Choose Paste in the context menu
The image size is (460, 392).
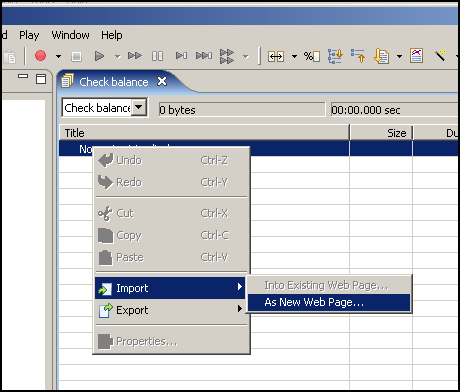(171, 257)
